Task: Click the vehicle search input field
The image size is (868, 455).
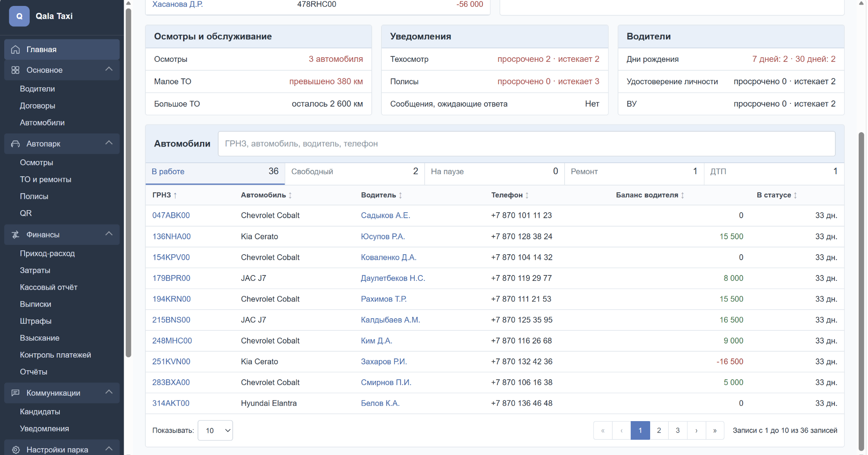Action: pyautogui.click(x=526, y=144)
